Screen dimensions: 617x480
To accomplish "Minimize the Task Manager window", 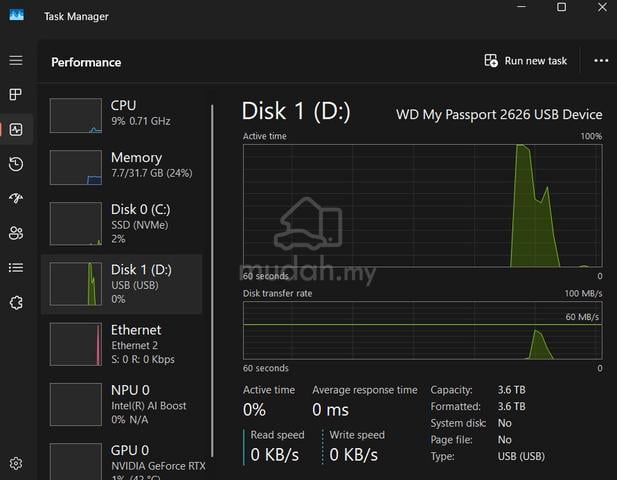I will [x=521, y=7].
